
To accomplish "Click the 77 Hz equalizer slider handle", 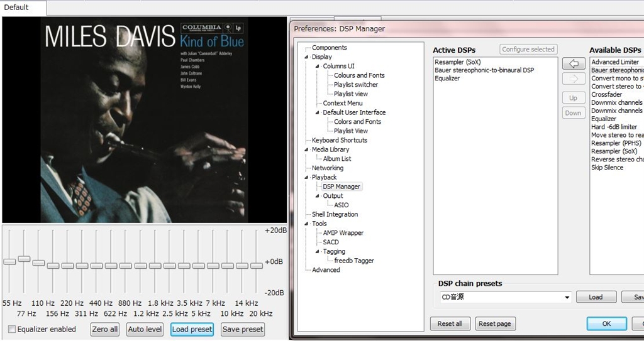I will click(25, 259).
